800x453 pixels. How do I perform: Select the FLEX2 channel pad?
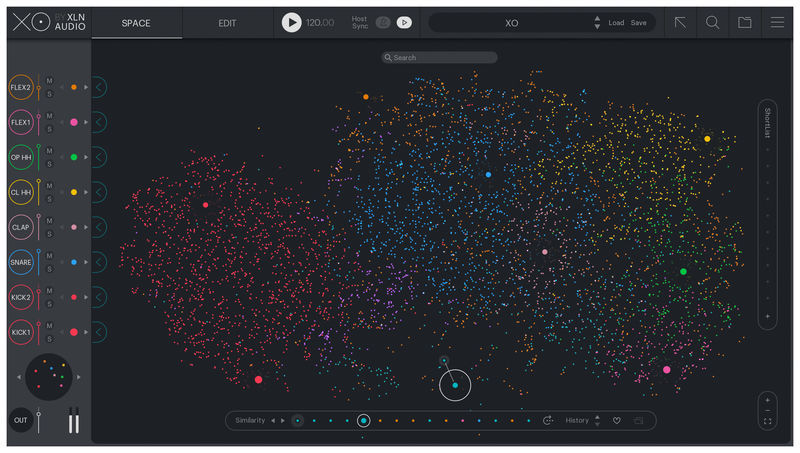(x=21, y=87)
